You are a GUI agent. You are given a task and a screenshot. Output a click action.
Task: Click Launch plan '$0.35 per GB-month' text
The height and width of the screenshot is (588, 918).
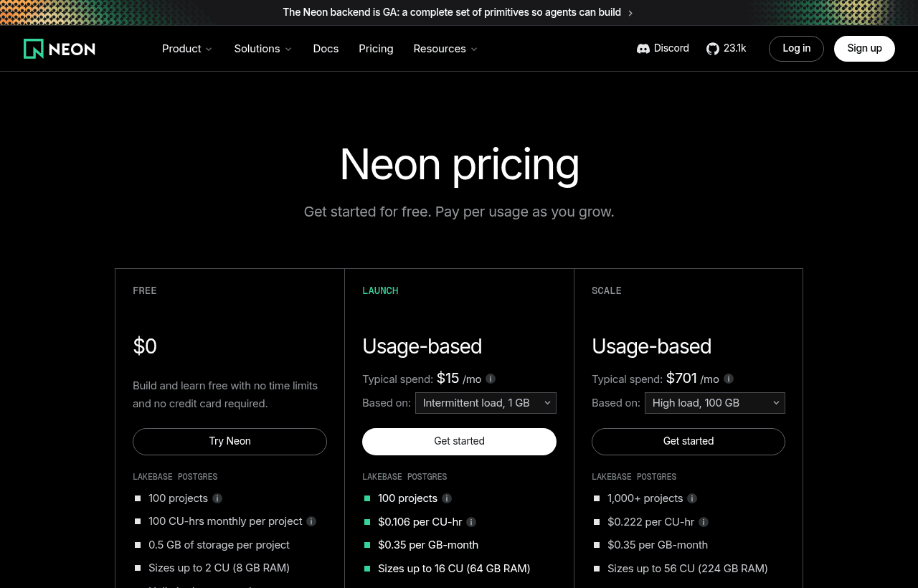[428, 545]
